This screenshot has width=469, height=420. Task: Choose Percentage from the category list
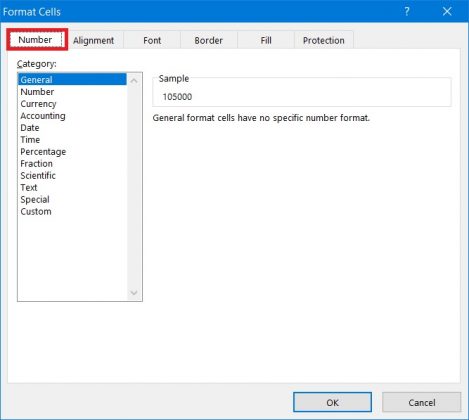(x=43, y=152)
